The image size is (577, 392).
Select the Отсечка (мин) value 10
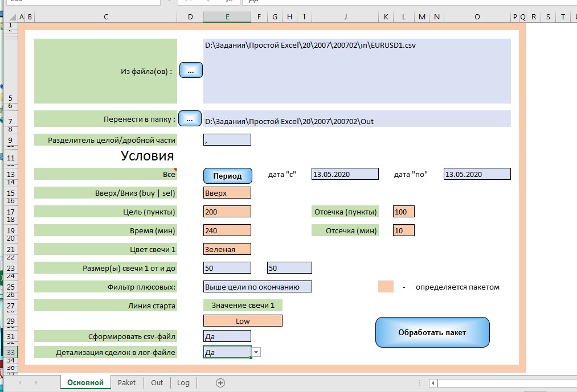coord(404,230)
